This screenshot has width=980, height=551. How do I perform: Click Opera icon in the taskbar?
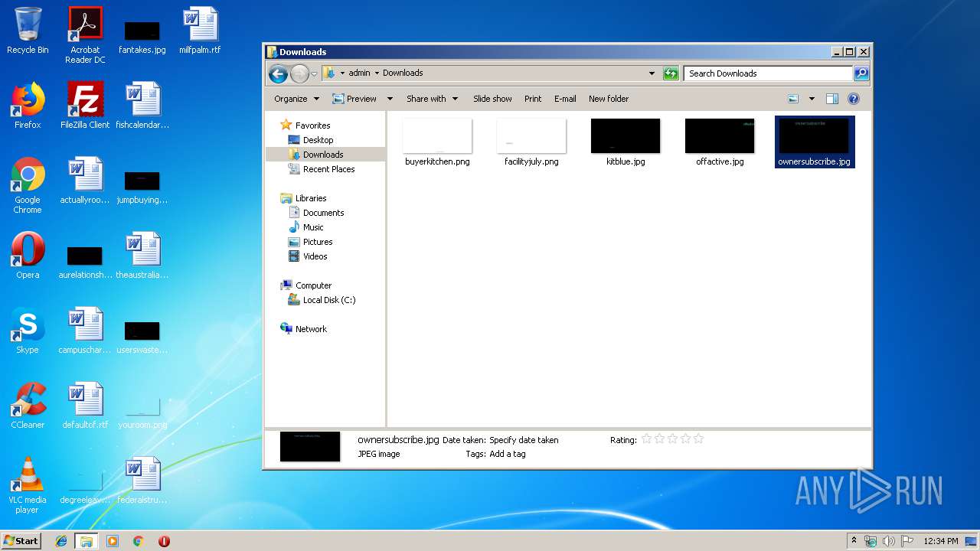point(164,541)
